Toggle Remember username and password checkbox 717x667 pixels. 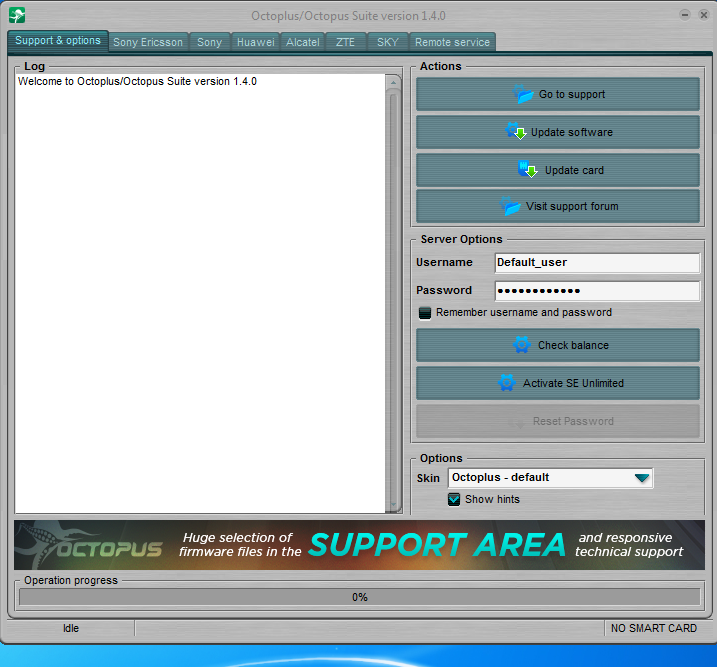tap(425, 313)
